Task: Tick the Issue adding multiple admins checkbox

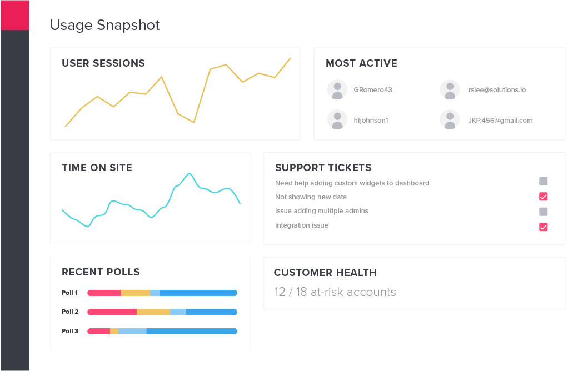Action: coord(543,212)
